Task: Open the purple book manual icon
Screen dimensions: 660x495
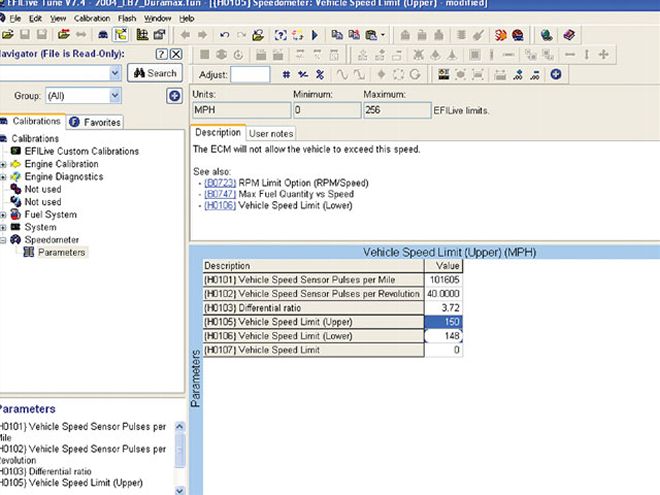Action: click(x=569, y=35)
